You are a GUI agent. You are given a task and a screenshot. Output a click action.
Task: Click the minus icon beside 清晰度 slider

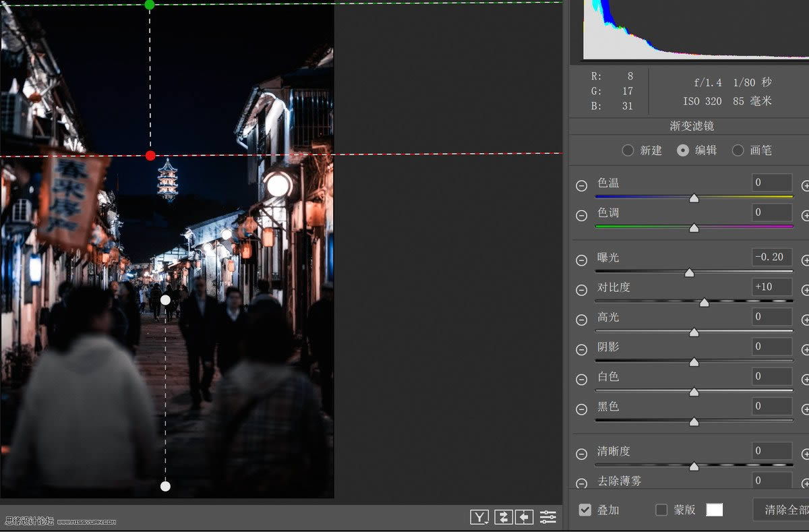581,452
